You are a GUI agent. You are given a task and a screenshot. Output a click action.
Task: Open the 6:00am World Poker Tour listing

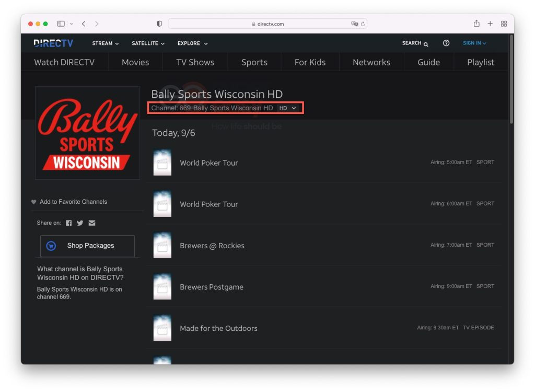pos(324,204)
